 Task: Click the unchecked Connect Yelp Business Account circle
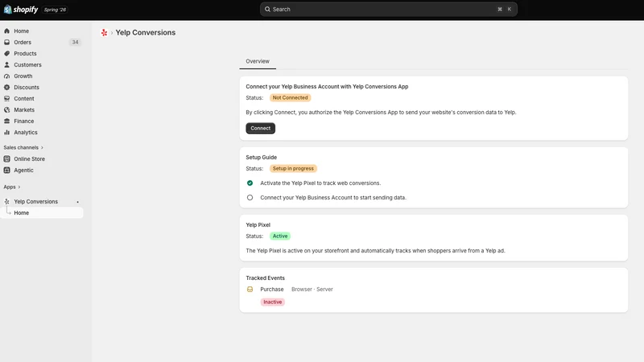click(250, 197)
